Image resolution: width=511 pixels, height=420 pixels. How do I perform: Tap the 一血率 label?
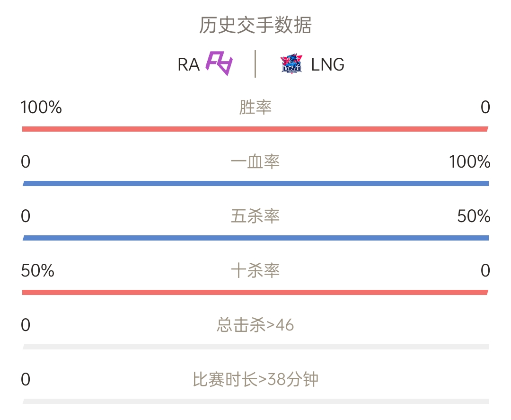point(255,162)
